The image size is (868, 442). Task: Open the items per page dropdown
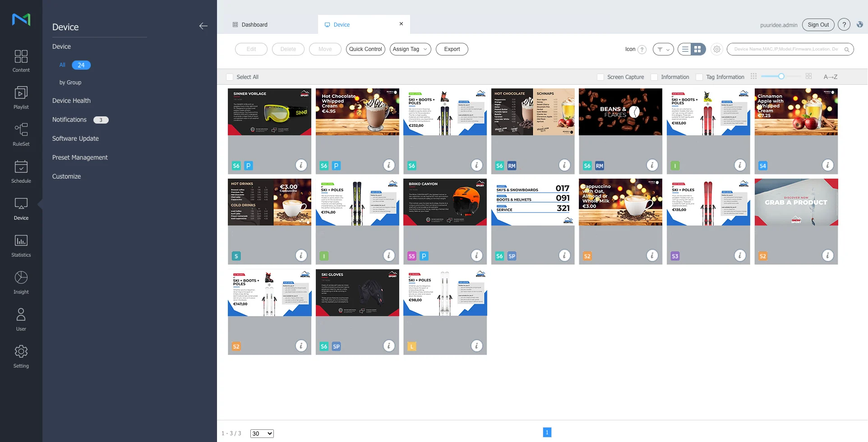262,433
